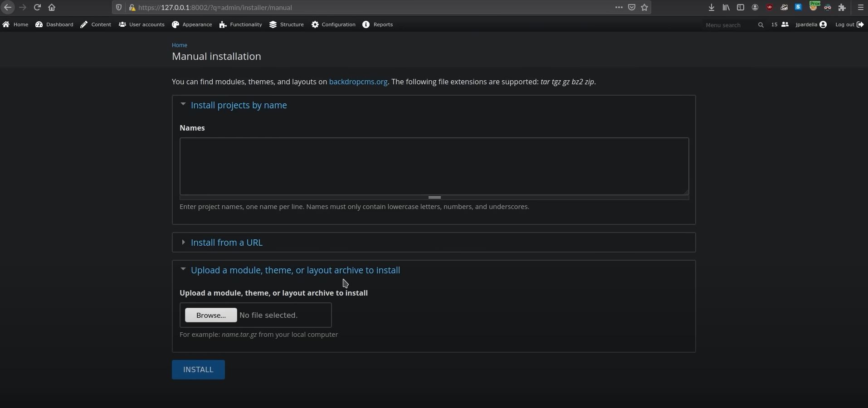
Task: Toggle the Firefox sidebar view
Action: (741, 7)
